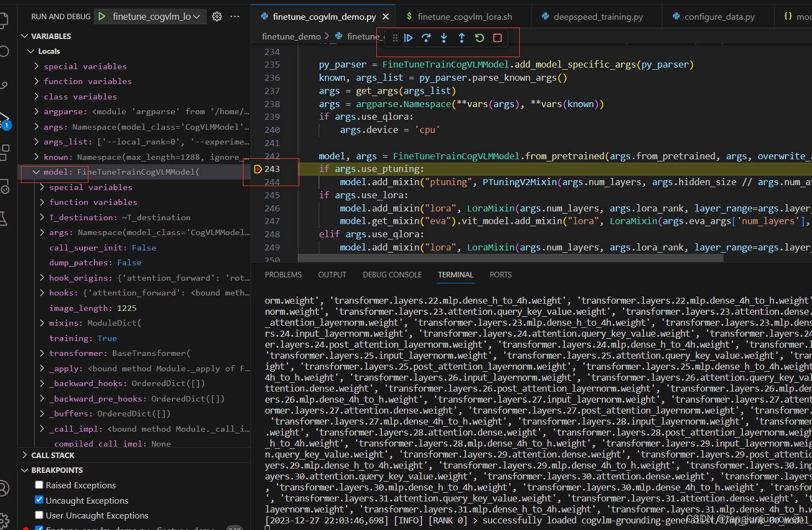Screen dimensions: 812x530
Task: Open Manage gear in activity bar
Action: [x=4, y=520]
